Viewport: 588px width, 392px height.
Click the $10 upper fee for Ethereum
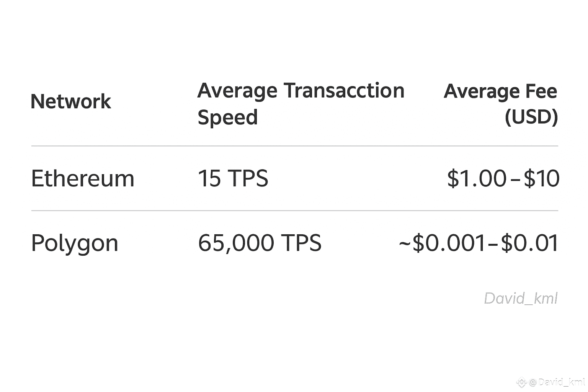tap(541, 178)
